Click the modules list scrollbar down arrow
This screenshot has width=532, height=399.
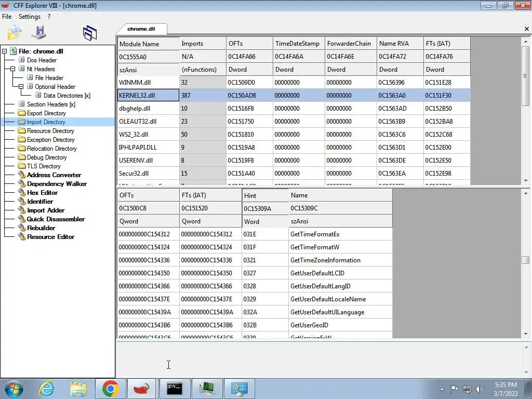pos(526,180)
